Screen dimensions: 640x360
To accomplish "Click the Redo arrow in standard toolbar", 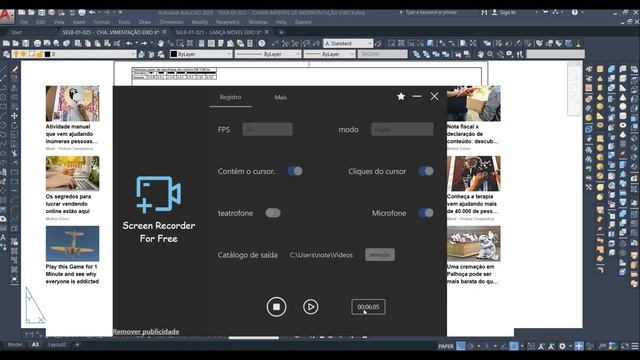I will tap(144, 43).
